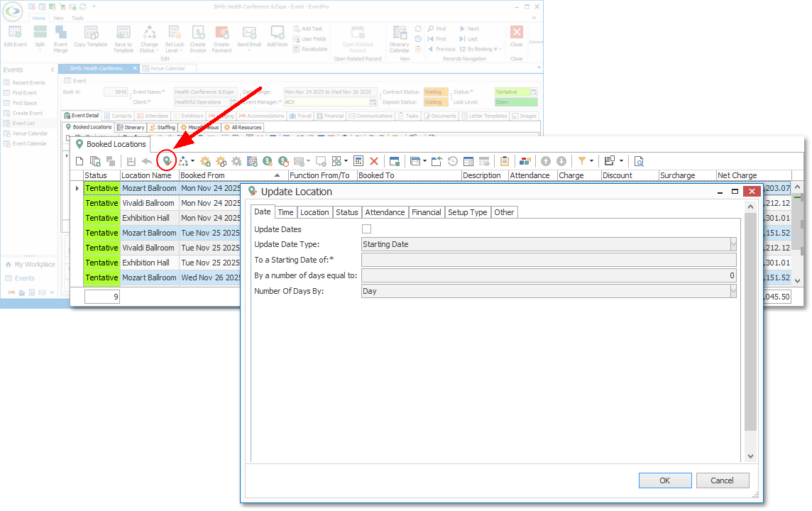Click Recalculate in the ribbon Edit group
Screen dimensions: 812x511
click(310, 49)
